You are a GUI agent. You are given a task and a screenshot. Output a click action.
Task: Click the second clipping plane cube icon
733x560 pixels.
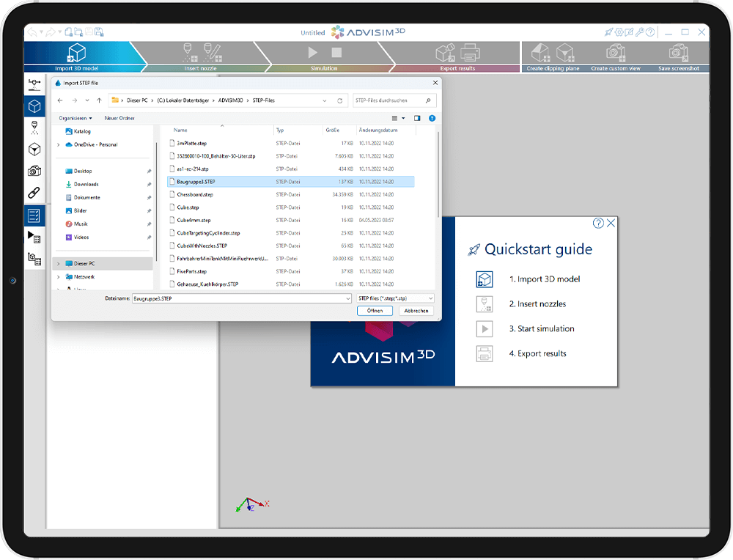(565, 52)
